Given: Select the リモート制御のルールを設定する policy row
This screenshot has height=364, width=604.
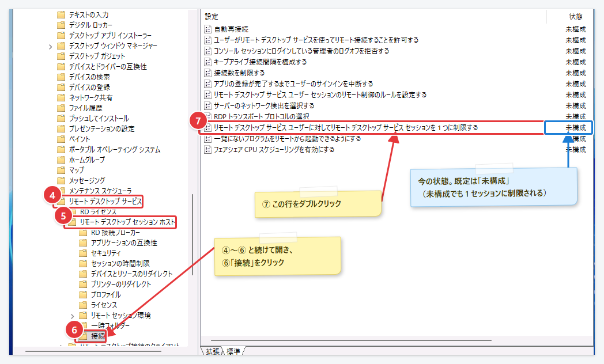Looking at the screenshot, I should pos(320,94).
